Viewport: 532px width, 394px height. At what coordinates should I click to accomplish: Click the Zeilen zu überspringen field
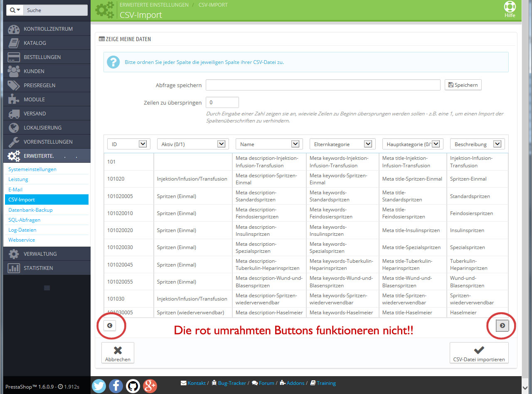pyautogui.click(x=222, y=102)
